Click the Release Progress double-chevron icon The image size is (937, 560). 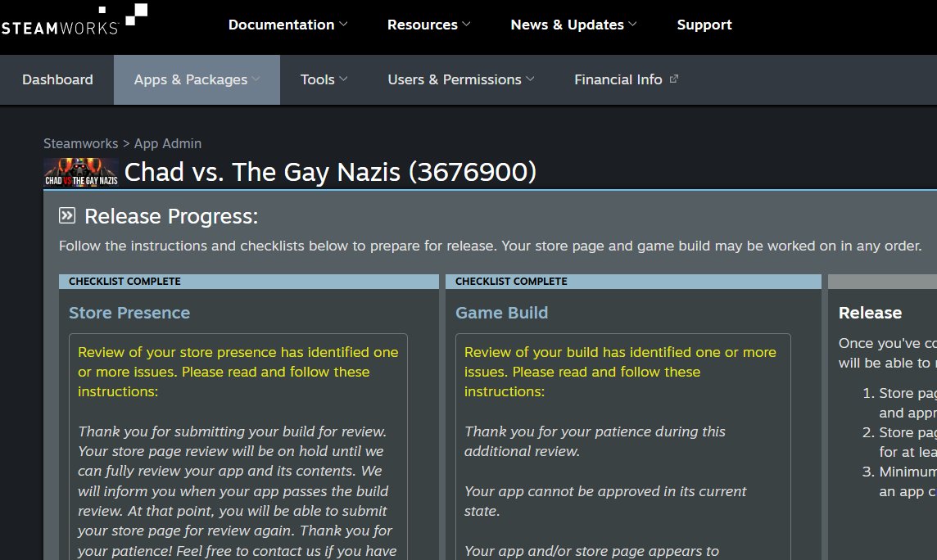pos(66,215)
